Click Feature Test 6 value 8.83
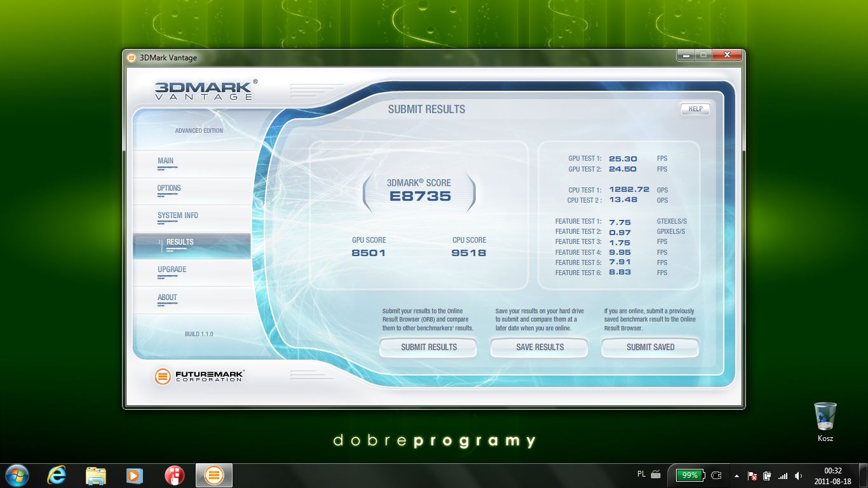The image size is (868, 488). 620,273
